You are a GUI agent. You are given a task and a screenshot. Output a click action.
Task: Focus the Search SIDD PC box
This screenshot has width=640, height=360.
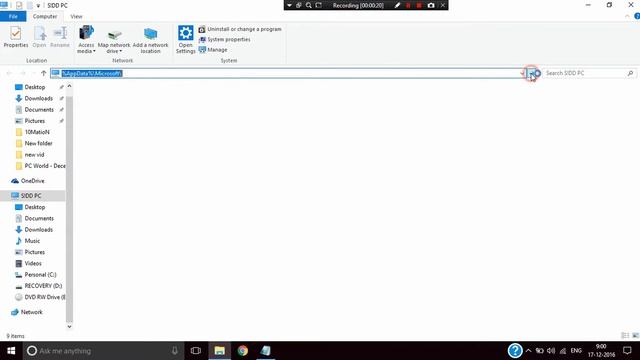(584, 73)
